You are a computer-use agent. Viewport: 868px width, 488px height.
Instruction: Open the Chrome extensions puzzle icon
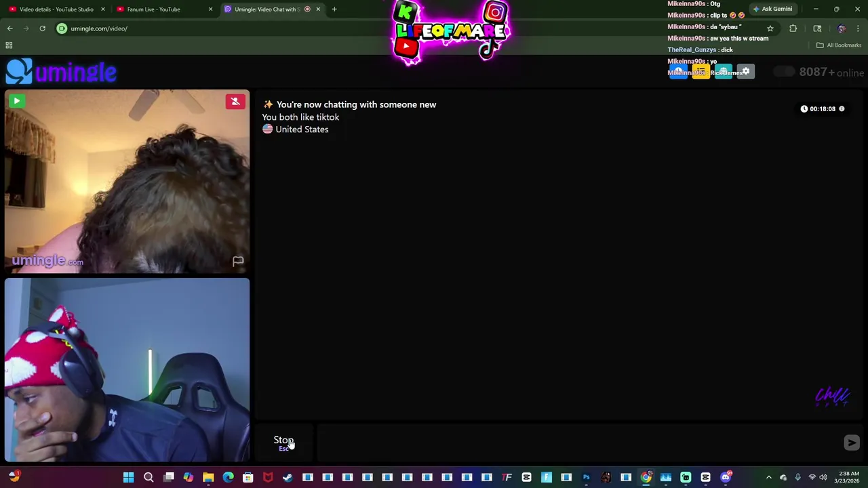coord(793,28)
